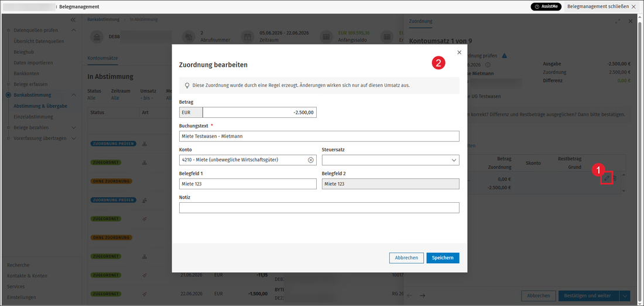The width and height of the screenshot is (644, 306).
Task: Close the Zuordnung bearbeiten dialog
Action: [x=459, y=52]
